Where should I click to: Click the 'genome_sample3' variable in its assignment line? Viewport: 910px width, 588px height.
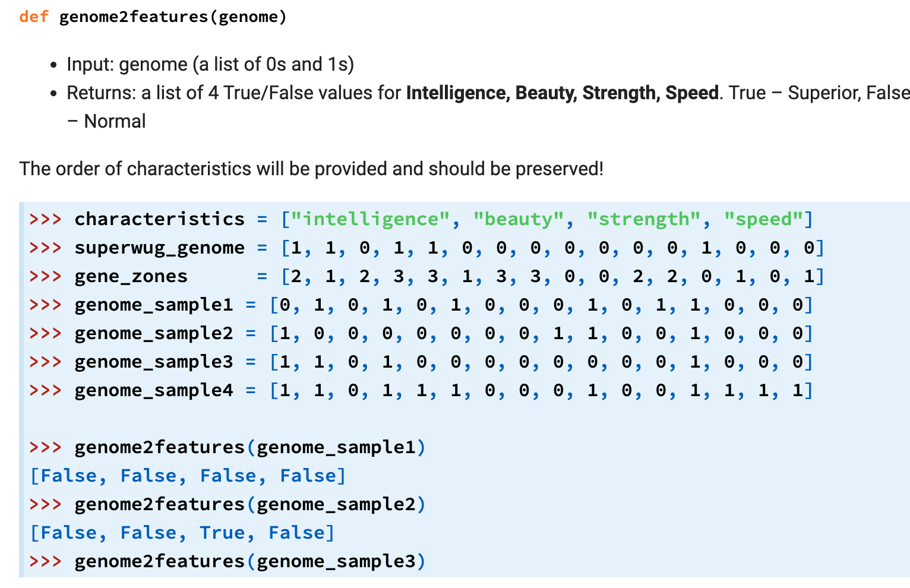pos(154,362)
